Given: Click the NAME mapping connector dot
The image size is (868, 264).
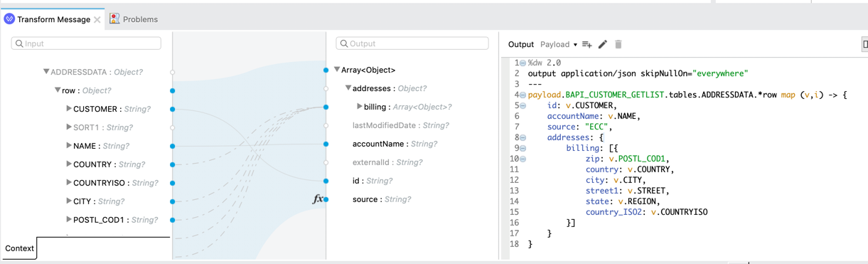Looking at the screenshot, I should [x=173, y=146].
